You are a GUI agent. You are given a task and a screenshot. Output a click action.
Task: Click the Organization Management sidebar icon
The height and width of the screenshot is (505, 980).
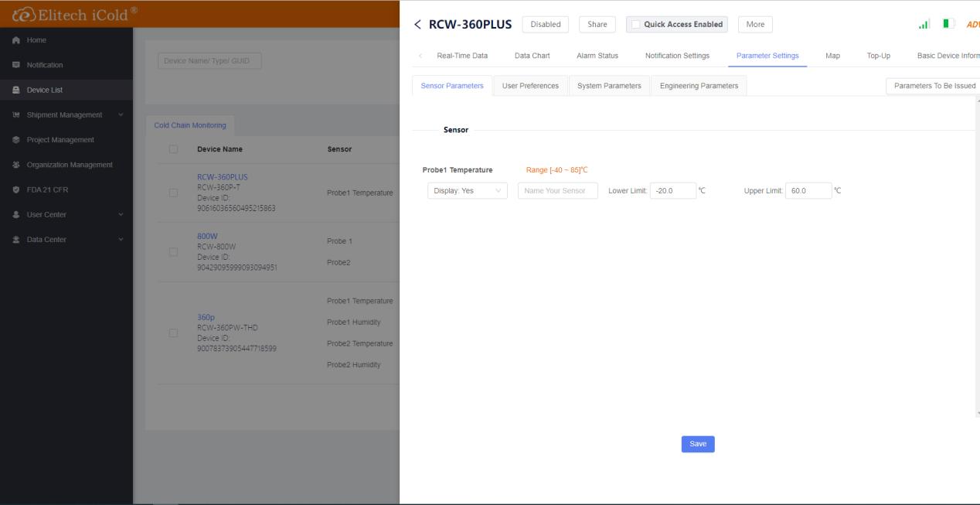[x=15, y=165]
